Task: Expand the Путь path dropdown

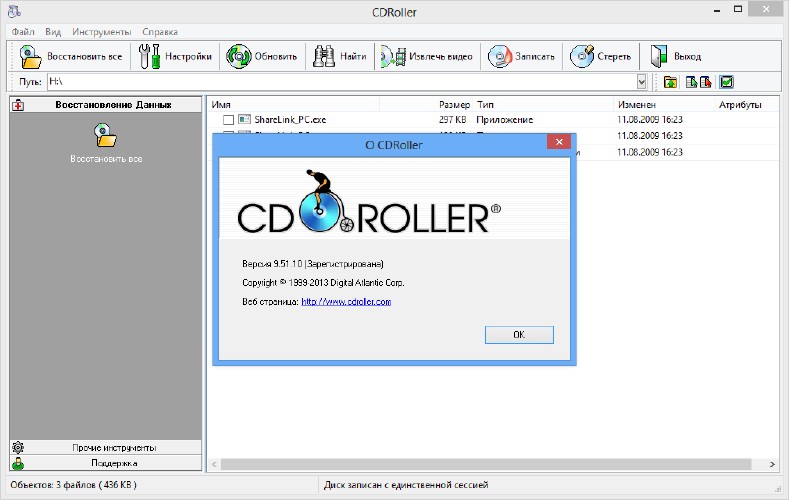Action: [x=642, y=81]
